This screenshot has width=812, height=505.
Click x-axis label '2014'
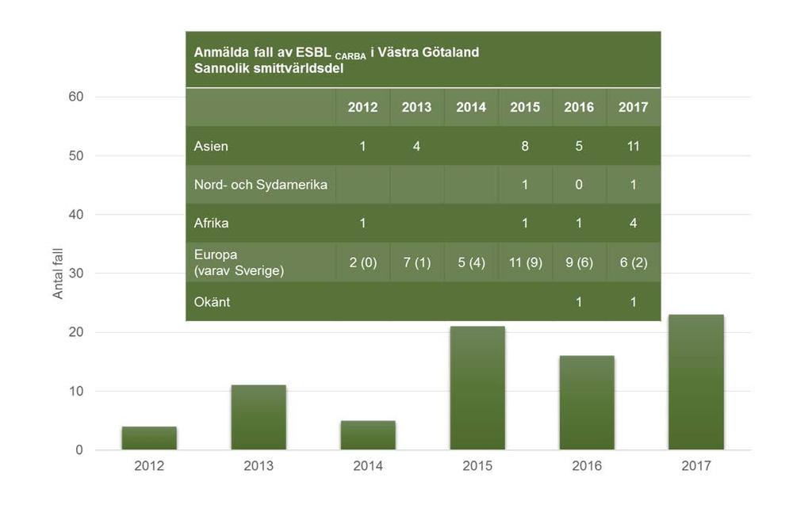click(x=368, y=466)
